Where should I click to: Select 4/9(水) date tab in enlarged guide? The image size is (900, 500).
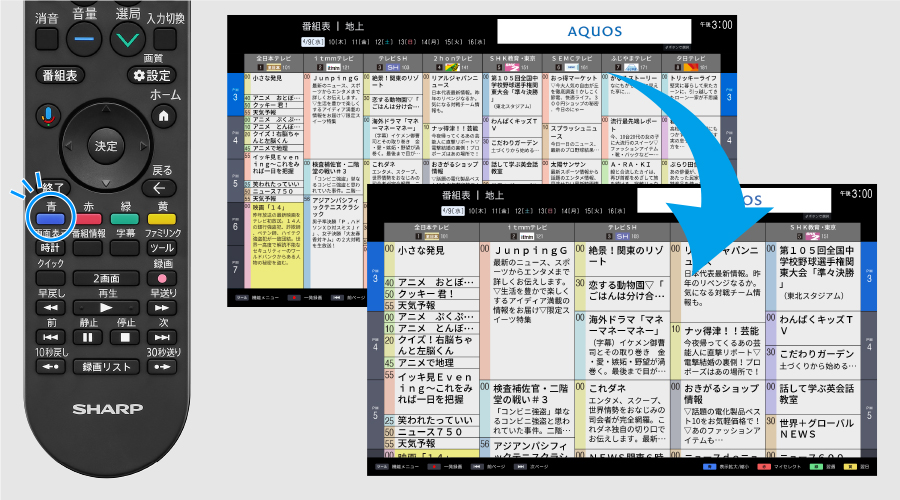[452, 211]
